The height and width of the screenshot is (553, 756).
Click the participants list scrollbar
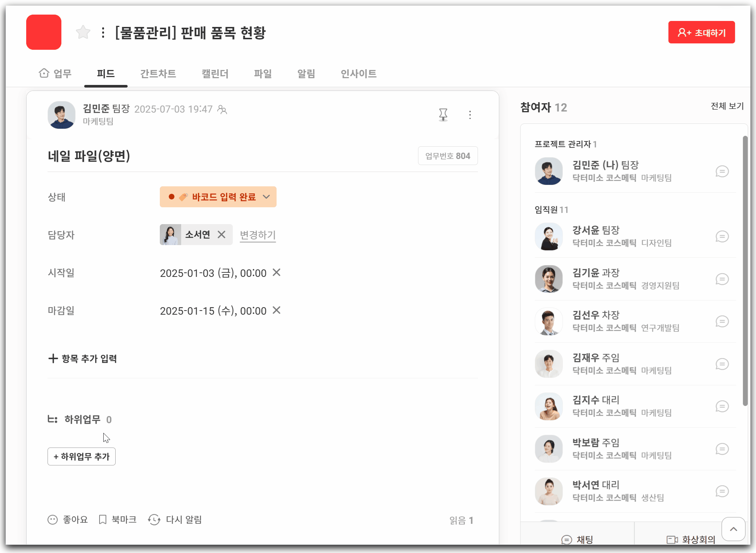745,269
